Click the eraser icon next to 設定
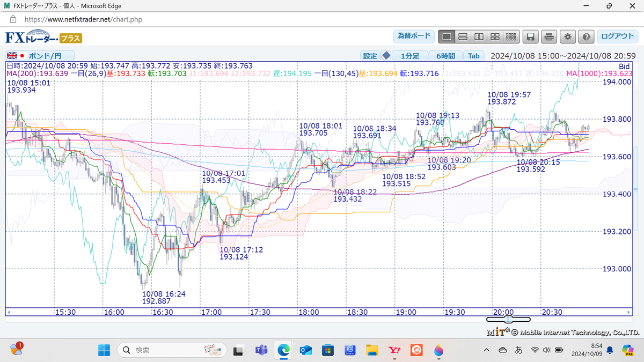This screenshot has width=644, height=362. [386, 55]
